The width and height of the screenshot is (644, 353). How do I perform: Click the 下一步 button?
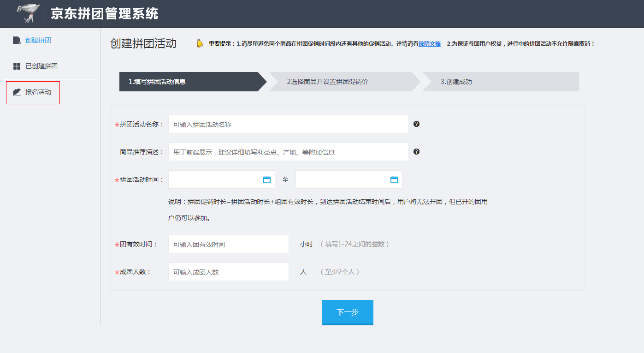(348, 312)
